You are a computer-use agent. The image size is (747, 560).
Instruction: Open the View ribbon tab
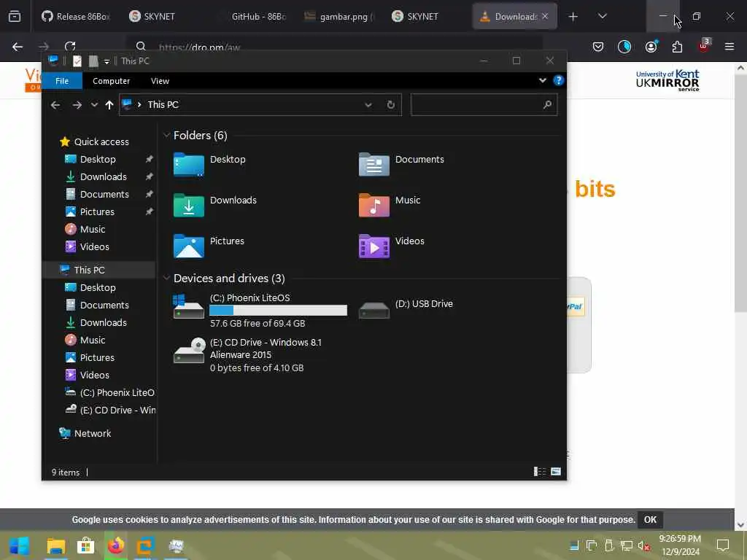[160, 81]
